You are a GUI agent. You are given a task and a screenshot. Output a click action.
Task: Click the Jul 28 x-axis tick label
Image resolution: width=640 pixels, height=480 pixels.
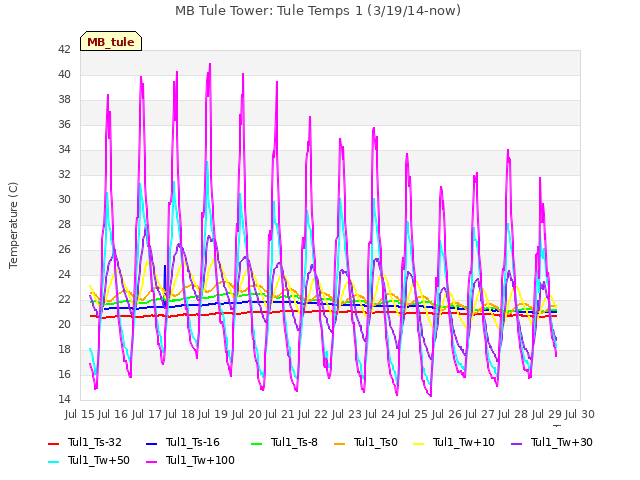point(513,414)
